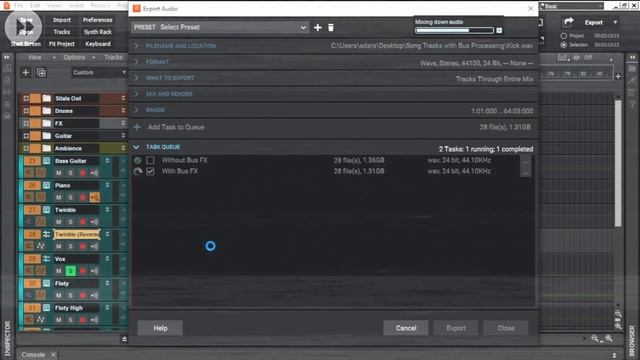This screenshot has height=360, width=640.
Task: Mute the Bass Guitar track
Action: click(x=59, y=173)
